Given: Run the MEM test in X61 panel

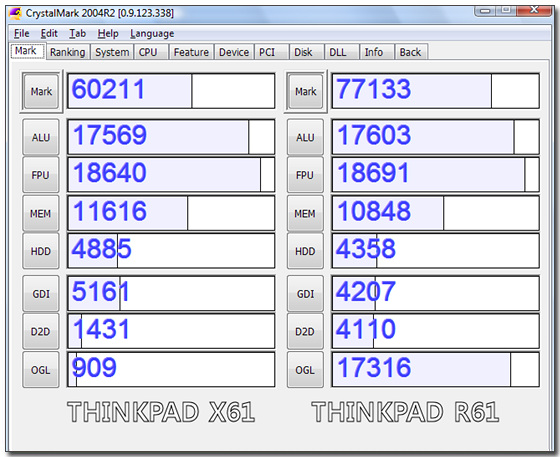Looking at the screenshot, I should click(41, 214).
